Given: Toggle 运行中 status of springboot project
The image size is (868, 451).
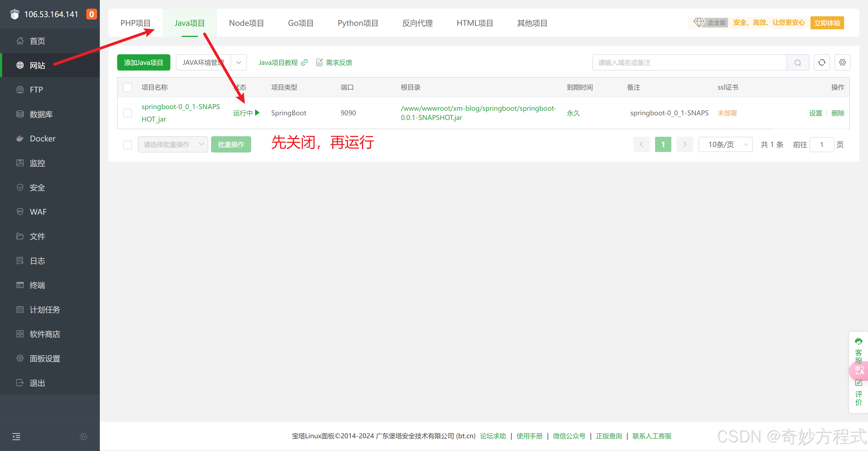Looking at the screenshot, I should (x=246, y=113).
